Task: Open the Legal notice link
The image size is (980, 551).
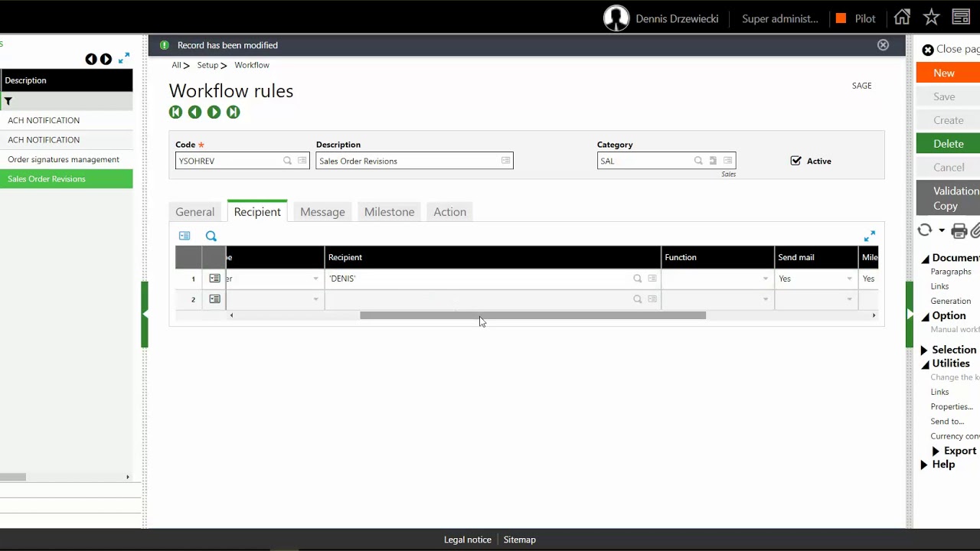Action: (468, 540)
